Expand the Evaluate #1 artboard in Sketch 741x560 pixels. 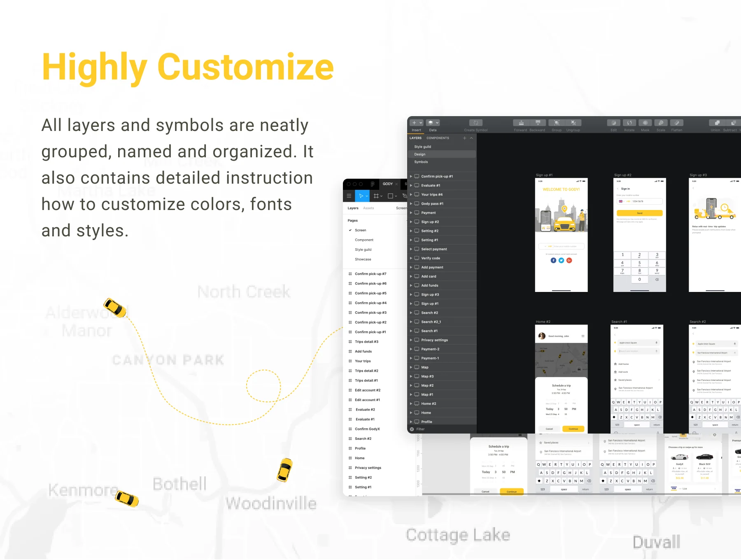pyautogui.click(x=411, y=185)
